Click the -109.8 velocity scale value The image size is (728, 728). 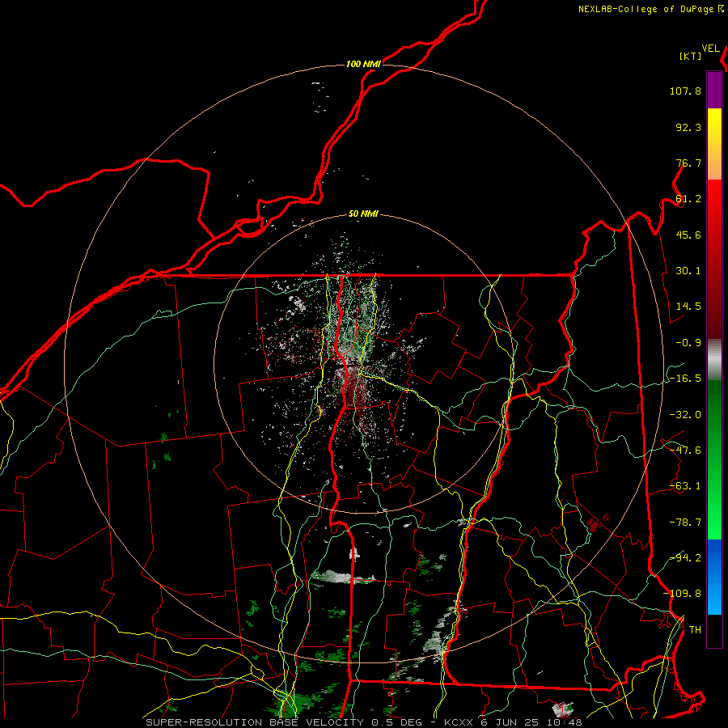coord(682,594)
